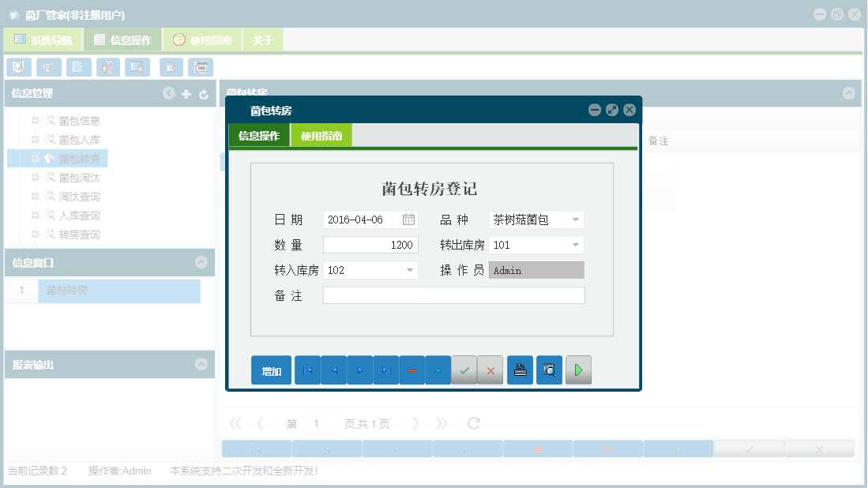Select the green run arrow in the dialog

click(x=578, y=370)
